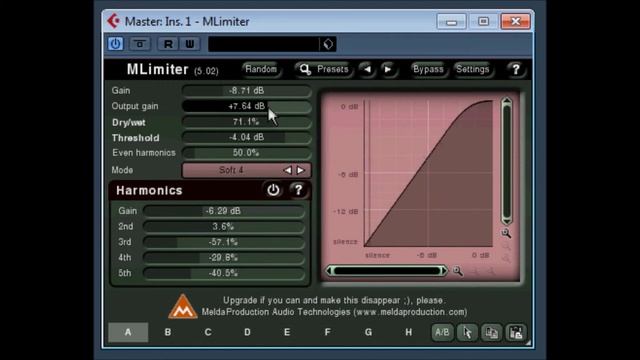Open Harmonics section help icon
Image resolution: width=640 pixels, height=360 pixels.
click(x=298, y=190)
